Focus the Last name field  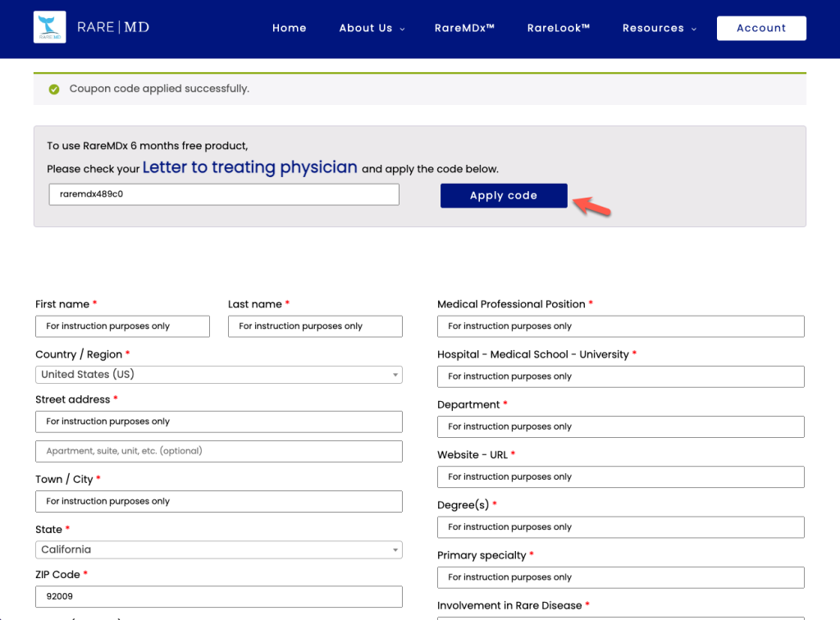pyautogui.click(x=315, y=326)
